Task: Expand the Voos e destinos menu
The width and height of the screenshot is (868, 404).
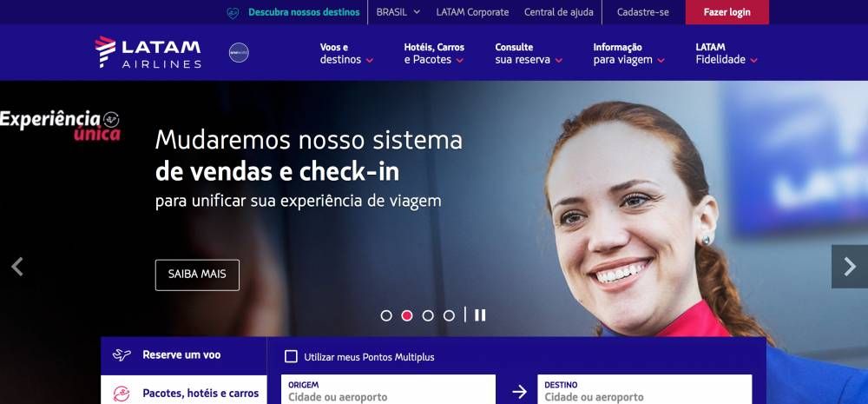Action: coord(346,54)
